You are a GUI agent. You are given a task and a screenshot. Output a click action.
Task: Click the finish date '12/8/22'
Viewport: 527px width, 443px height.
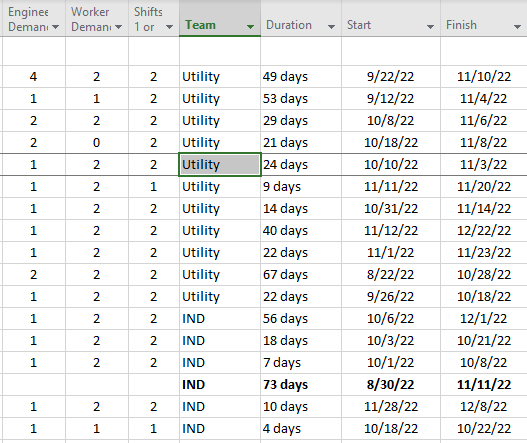click(x=484, y=407)
